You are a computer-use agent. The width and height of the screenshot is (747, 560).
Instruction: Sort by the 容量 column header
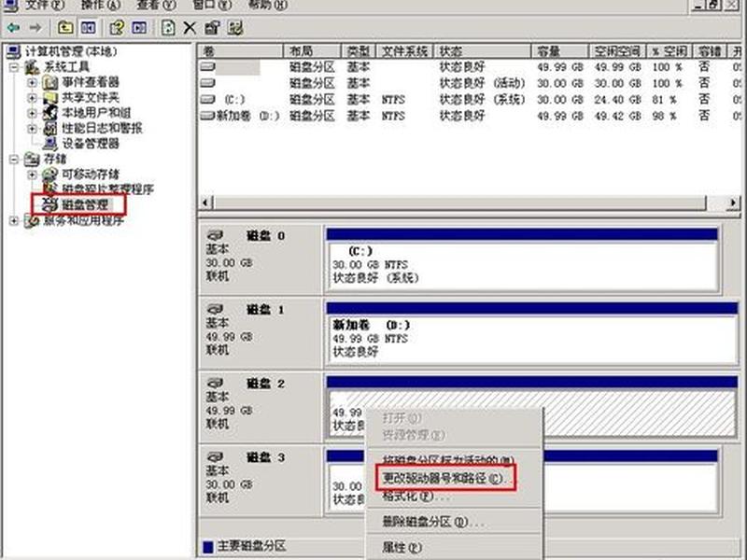(559, 51)
